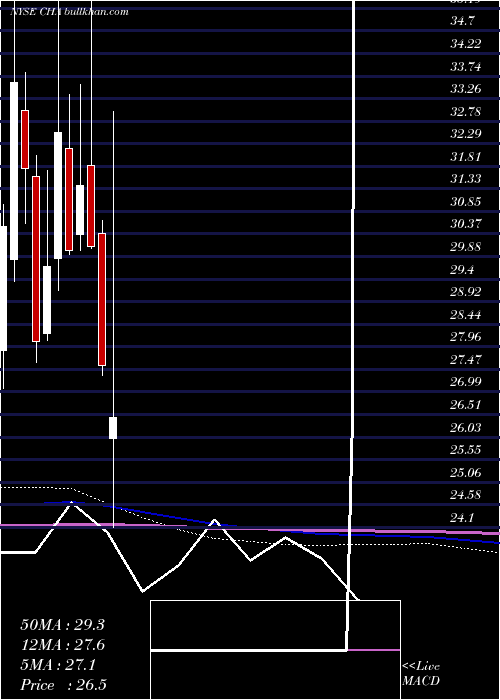
Task: Click the 26.51 price axis label
Action: [x=465, y=404]
